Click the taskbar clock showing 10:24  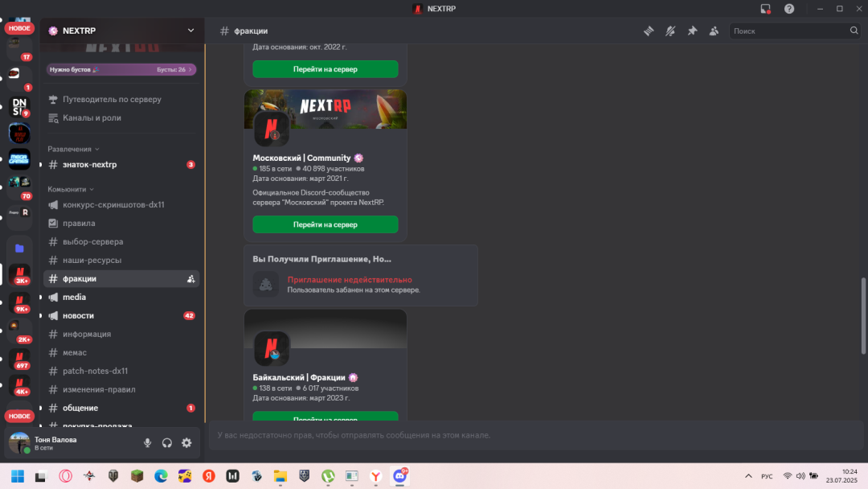pos(841,476)
